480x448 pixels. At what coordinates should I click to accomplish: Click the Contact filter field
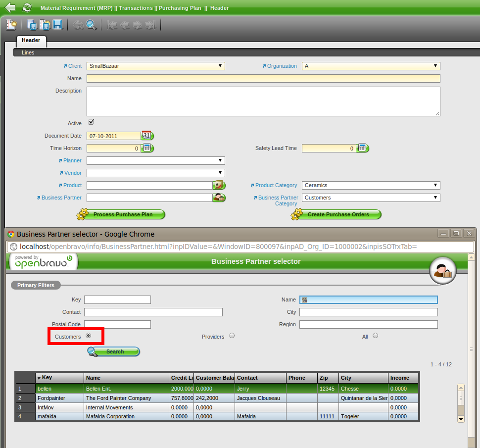pyautogui.click(x=153, y=312)
